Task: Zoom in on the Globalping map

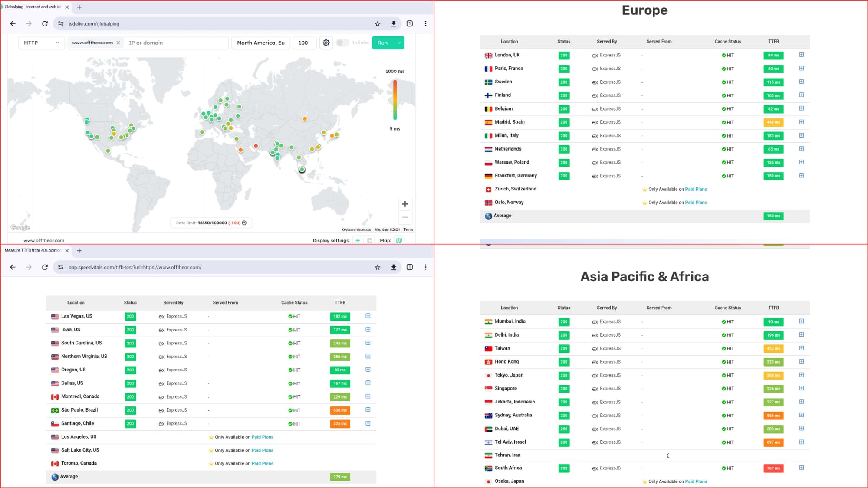Action: [x=405, y=204]
